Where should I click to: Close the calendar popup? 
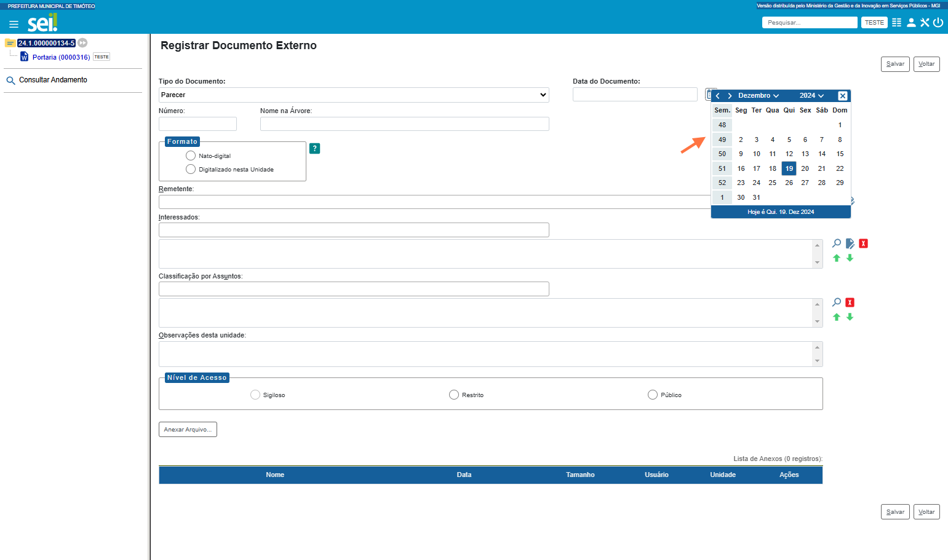843,96
